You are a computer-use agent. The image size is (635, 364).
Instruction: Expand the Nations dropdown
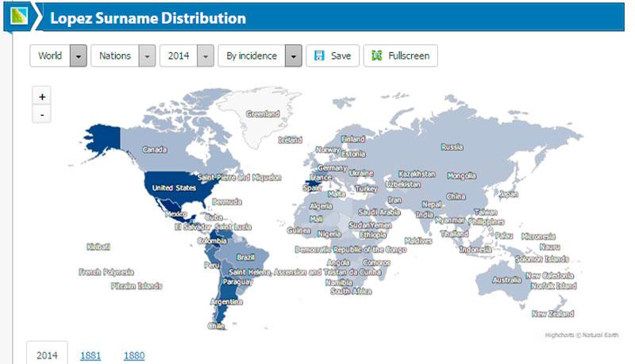147,56
